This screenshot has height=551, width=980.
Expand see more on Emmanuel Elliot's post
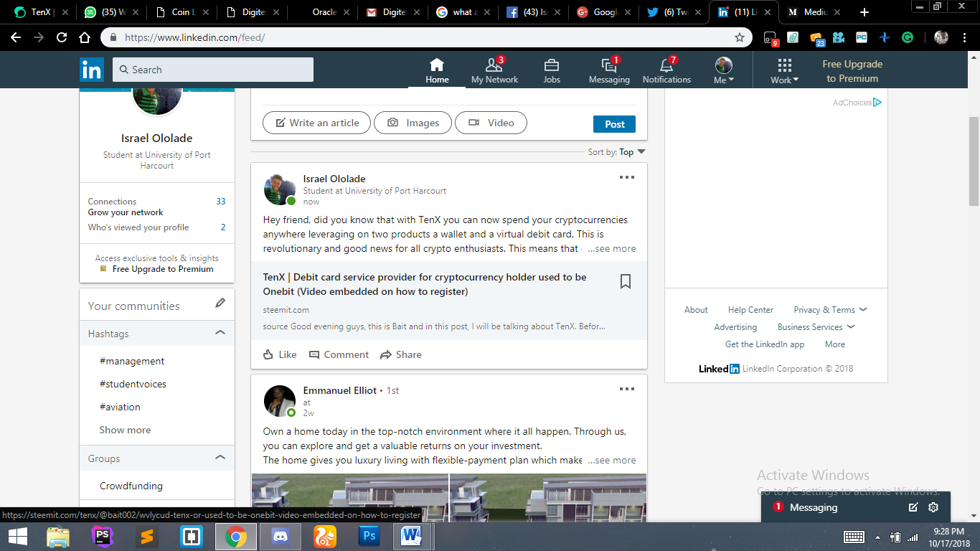[x=612, y=460]
